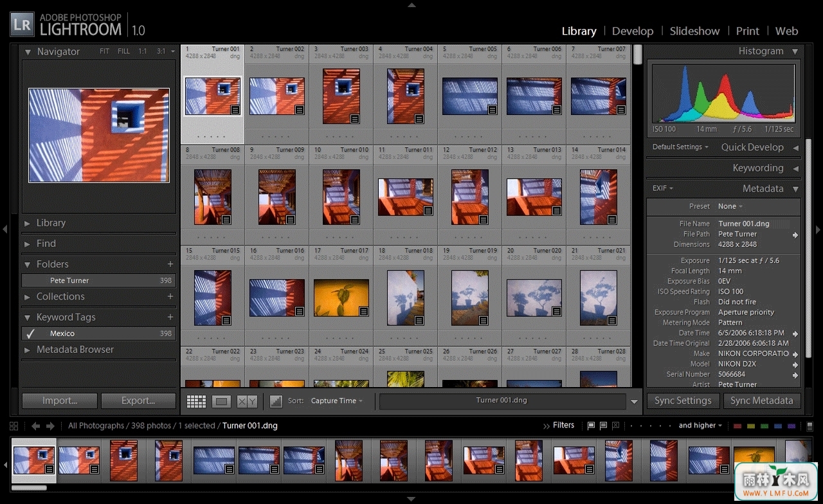This screenshot has height=504, width=823.
Task: Click the metadata badge on Turner 010 thumbnail
Action: pyautogui.click(x=354, y=219)
